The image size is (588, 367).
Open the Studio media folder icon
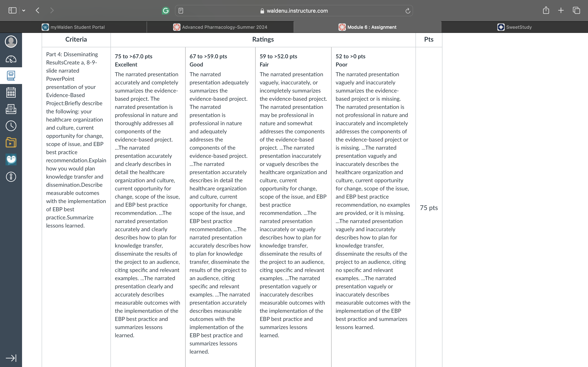coord(11,143)
